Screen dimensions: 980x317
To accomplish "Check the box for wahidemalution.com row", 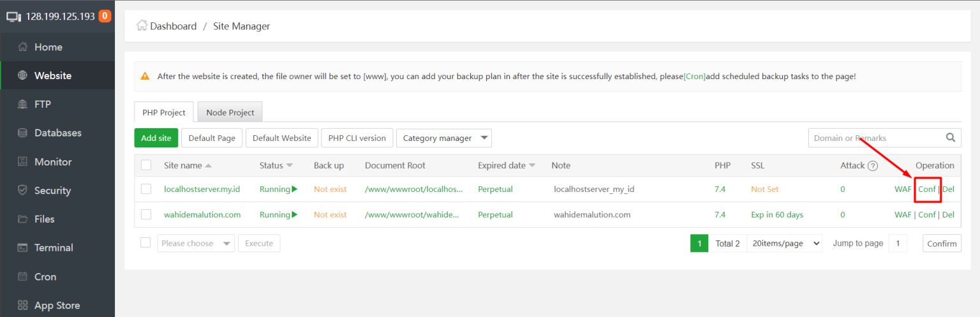I will (146, 214).
